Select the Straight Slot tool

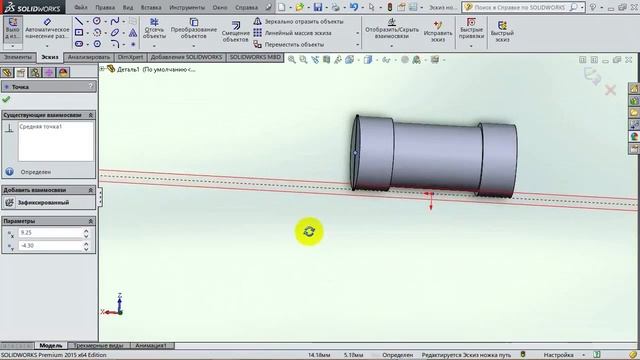click(79, 44)
